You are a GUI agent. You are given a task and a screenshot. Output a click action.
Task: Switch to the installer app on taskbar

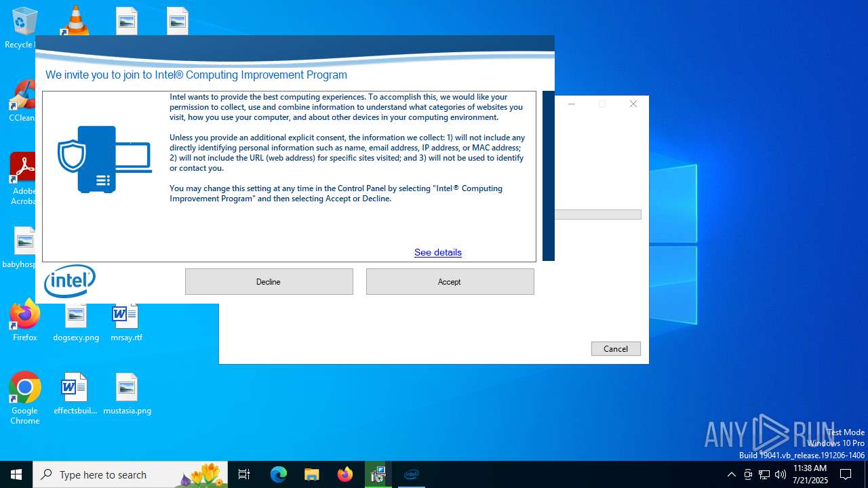click(x=378, y=474)
